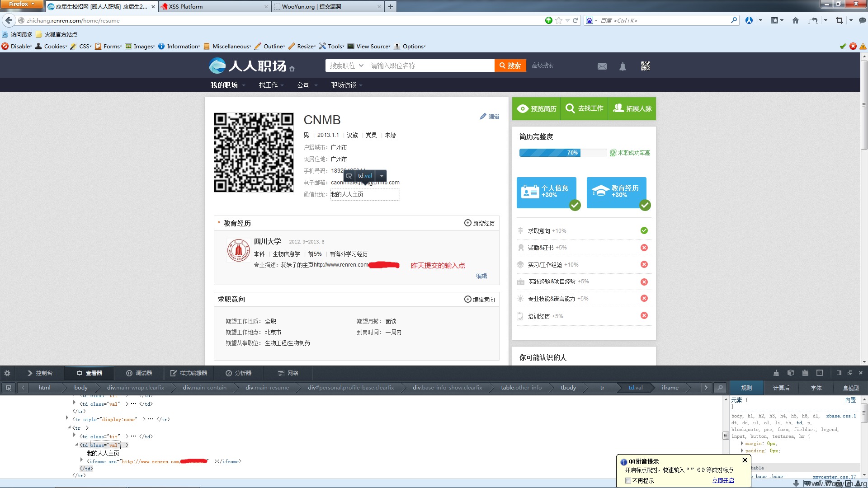Click the browser back arrow button
This screenshot has height=488, width=868.
(x=9, y=20)
